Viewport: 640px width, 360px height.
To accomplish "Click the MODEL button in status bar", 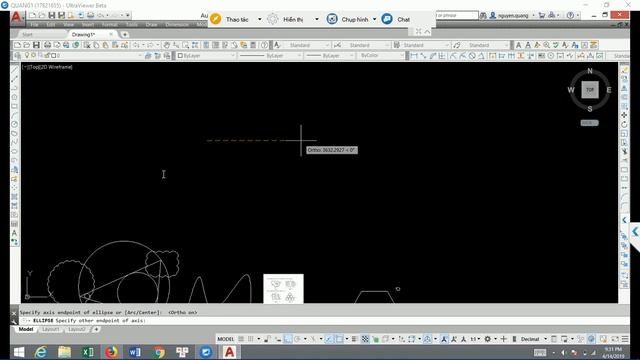I will [x=225, y=339].
